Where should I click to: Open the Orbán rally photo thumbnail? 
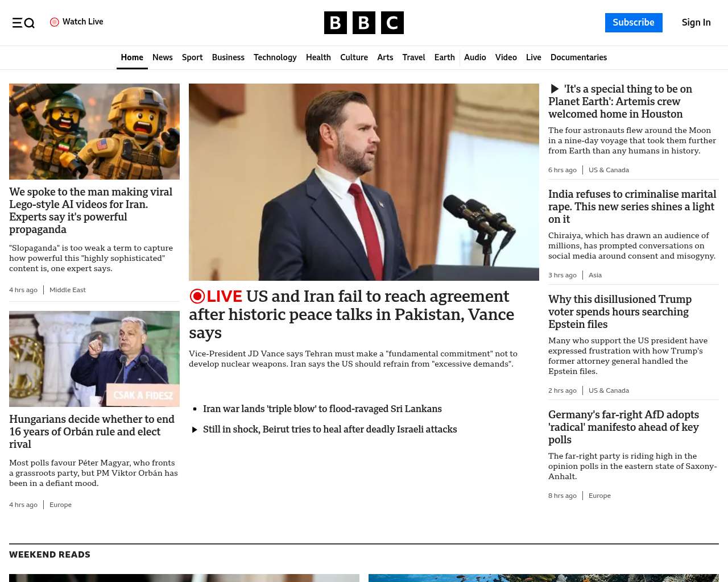tap(94, 359)
